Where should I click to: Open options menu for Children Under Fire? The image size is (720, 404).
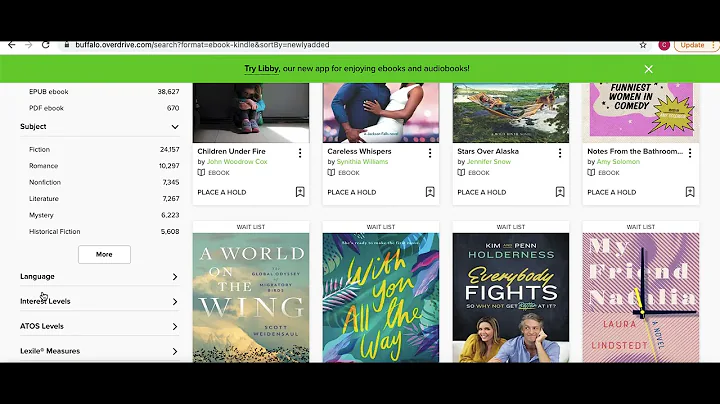coord(300,153)
